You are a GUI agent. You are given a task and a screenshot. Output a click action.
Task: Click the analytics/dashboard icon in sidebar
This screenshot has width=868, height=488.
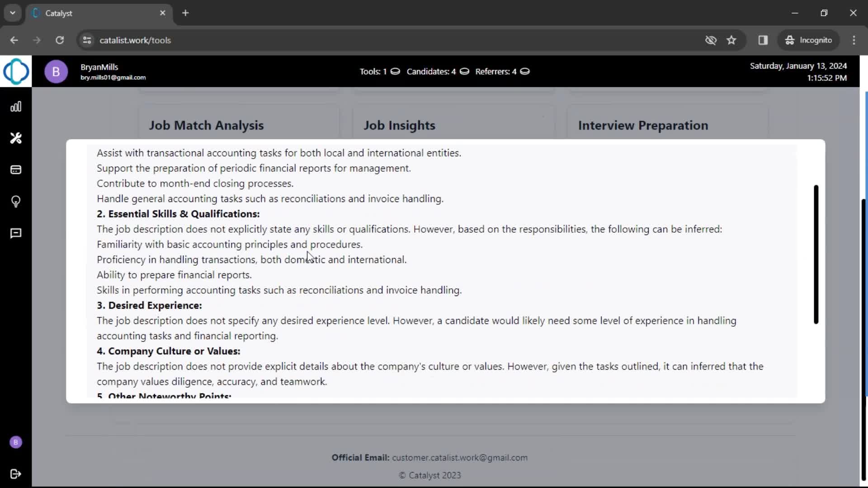click(x=16, y=106)
